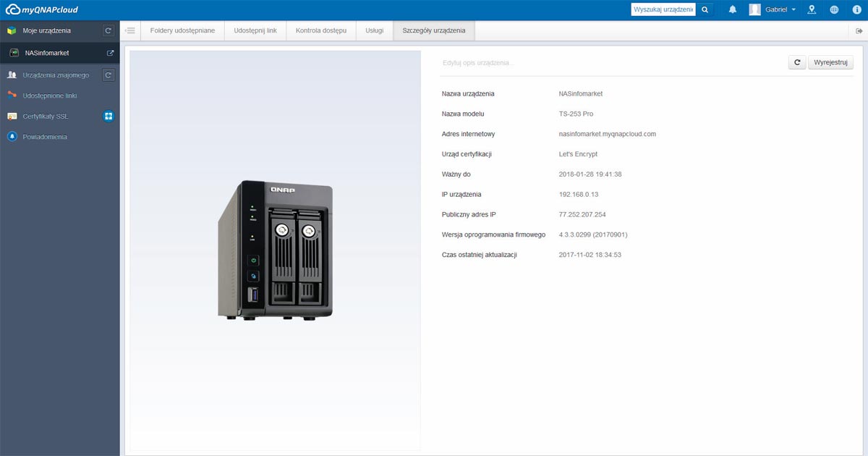Focus the Wyszukaj urządzenie search field
Viewport: 868px width, 456px height.
663,9
